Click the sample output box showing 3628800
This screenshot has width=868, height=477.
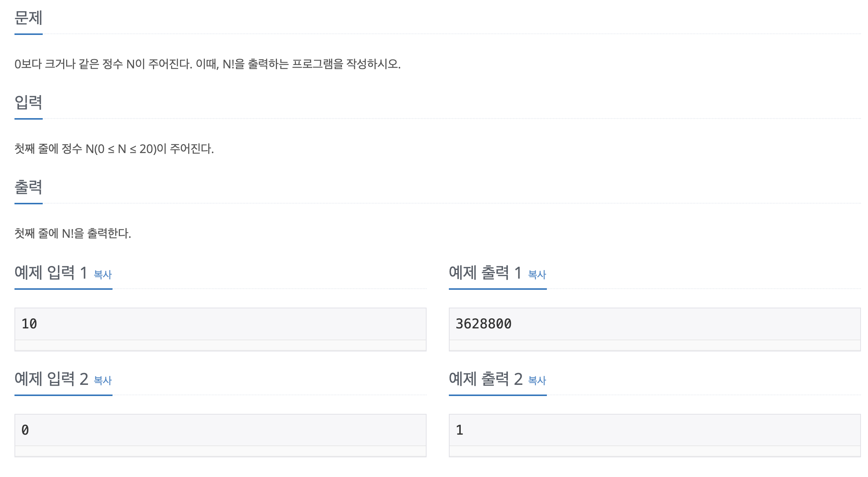click(655, 324)
